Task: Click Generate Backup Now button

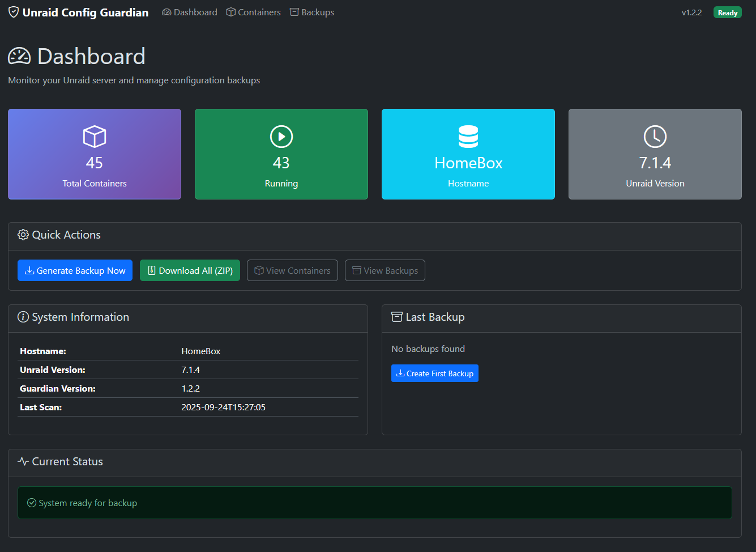Action: (x=75, y=270)
